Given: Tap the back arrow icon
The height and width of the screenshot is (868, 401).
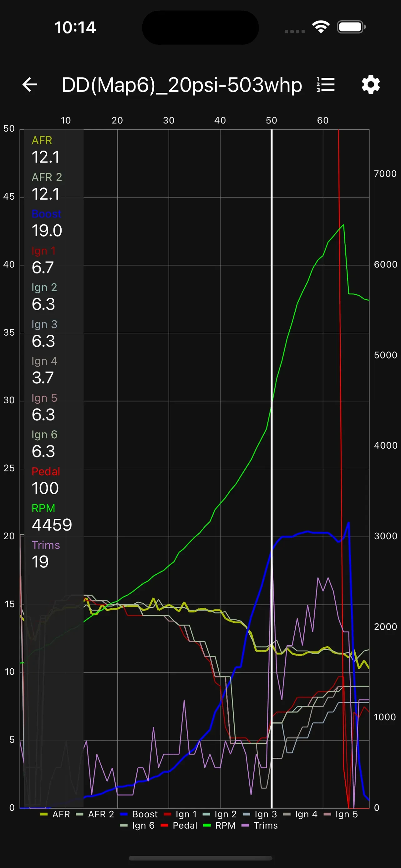Looking at the screenshot, I should (30, 84).
